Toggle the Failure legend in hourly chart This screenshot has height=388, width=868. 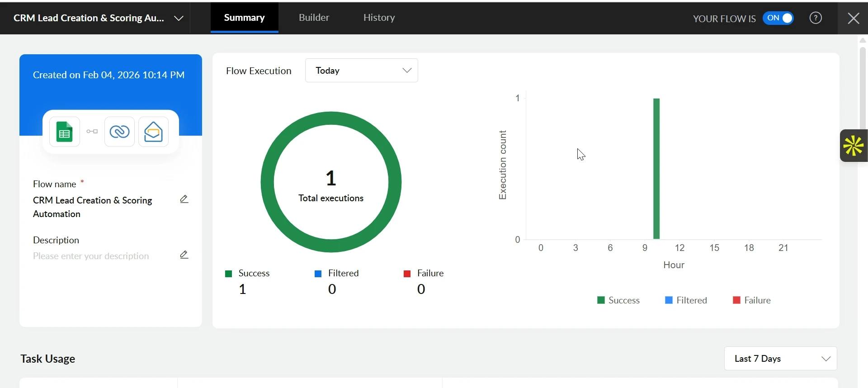click(x=752, y=301)
